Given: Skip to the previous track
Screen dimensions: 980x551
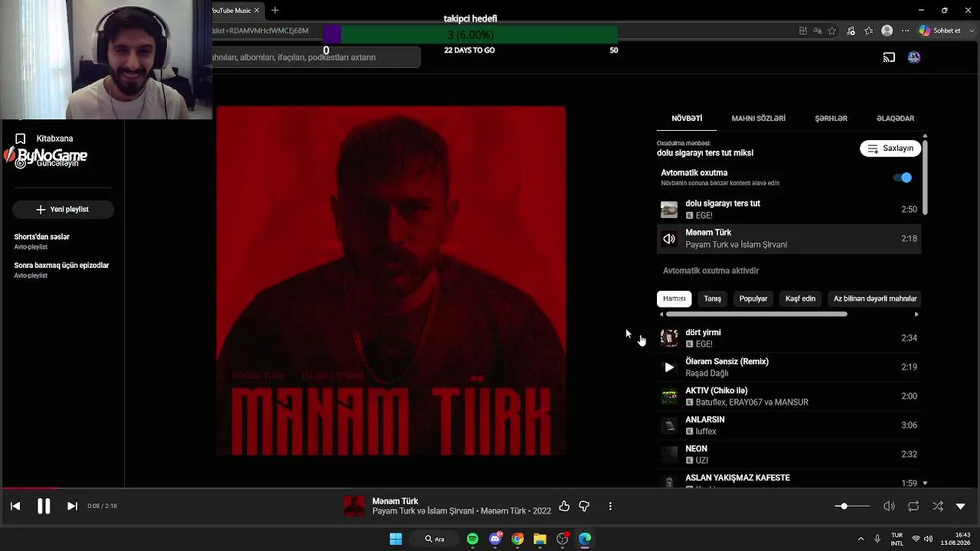Looking at the screenshot, I should 15,506.
